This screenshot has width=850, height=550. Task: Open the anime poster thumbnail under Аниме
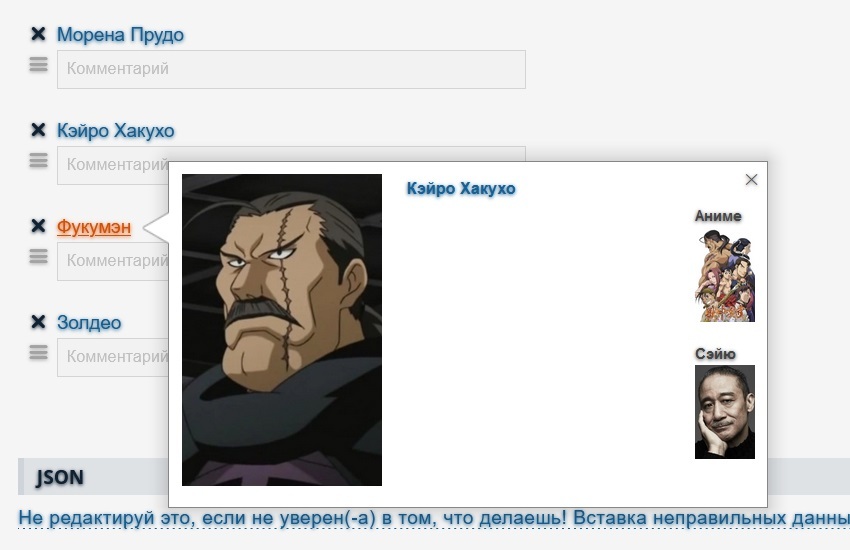pos(725,276)
